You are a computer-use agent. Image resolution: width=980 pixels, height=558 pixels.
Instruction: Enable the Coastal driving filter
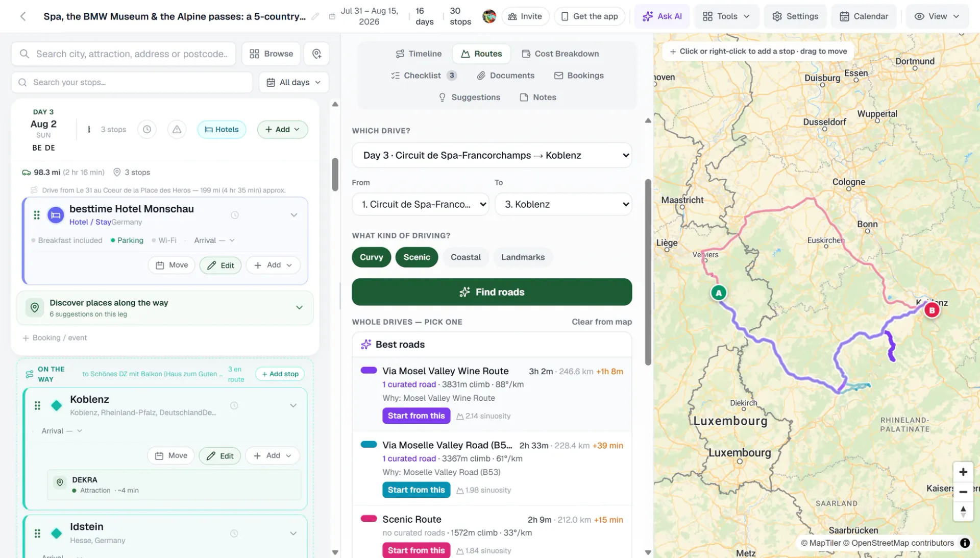pyautogui.click(x=465, y=257)
